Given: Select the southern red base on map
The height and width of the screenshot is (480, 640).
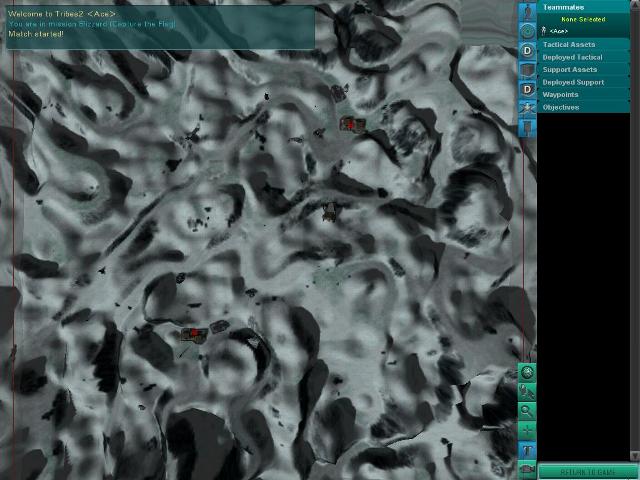Looking at the screenshot, I should [x=194, y=334].
